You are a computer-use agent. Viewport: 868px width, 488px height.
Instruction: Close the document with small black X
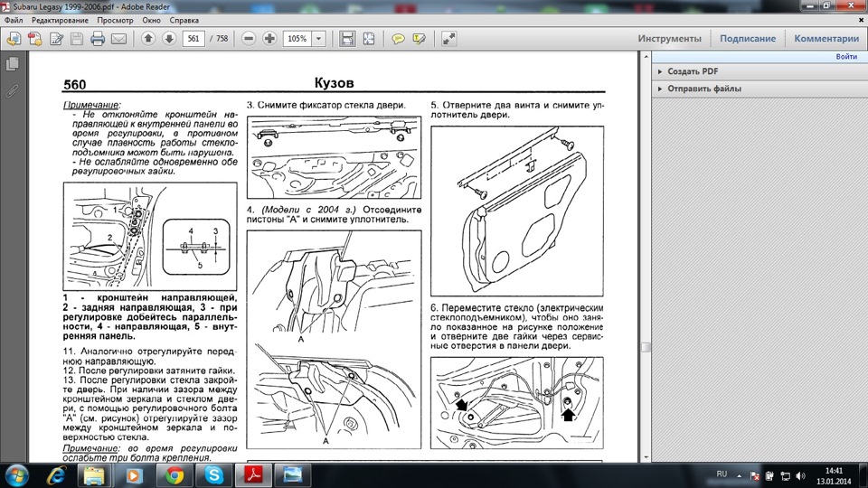pyautogui.click(x=861, y=20)
